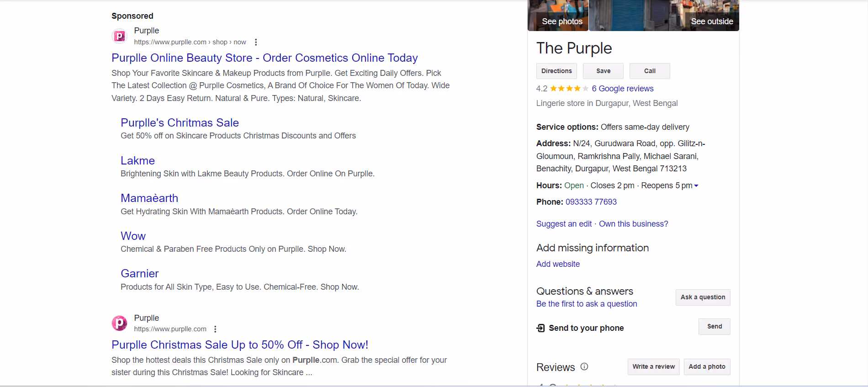Click phone number 093333 77693
This screenshot has height=387, width=868.
(x=591, y=202)
